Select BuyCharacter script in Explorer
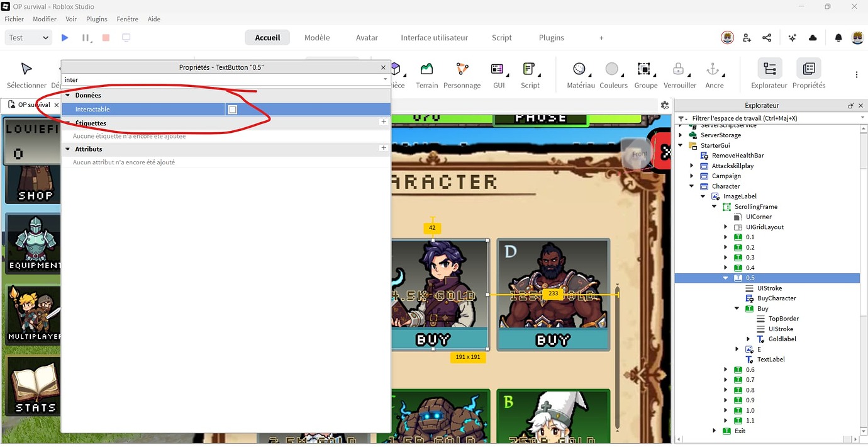868x447 pixels. click(776, 298)
